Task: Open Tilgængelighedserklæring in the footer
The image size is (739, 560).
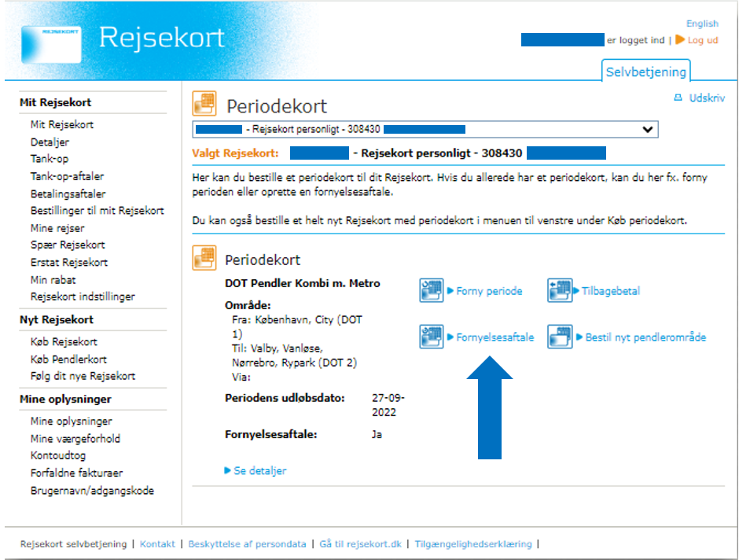Action: coord(472,544)
